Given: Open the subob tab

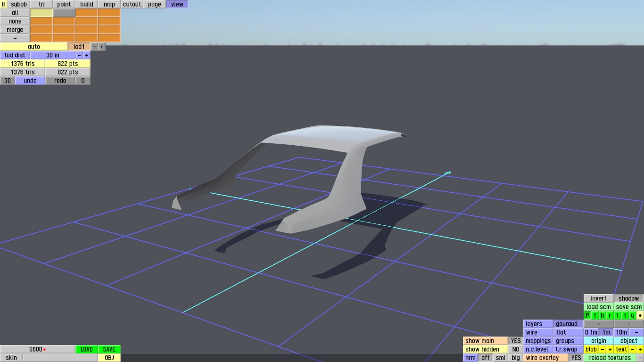Looking at the screenshot, I should pyautogui.click(x=19, y=4).
